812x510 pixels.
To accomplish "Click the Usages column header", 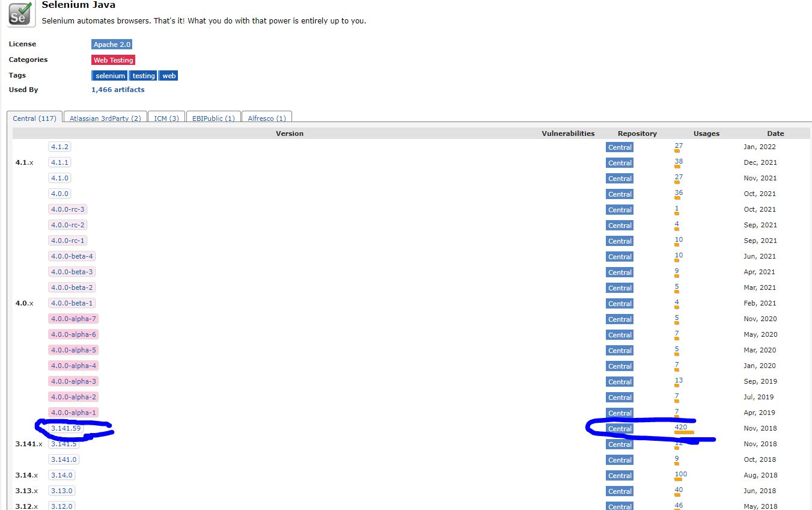I will click(706, 134).
